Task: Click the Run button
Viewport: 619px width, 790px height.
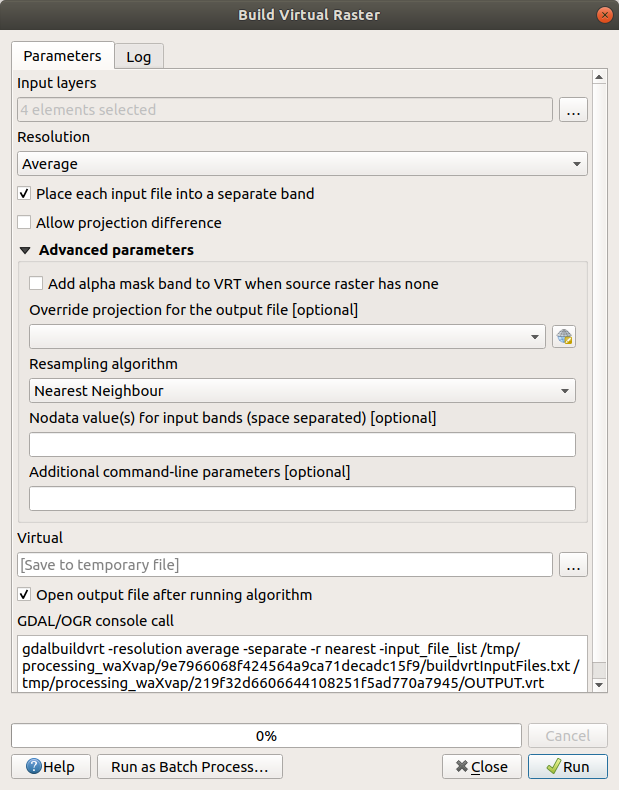Action: 567,767
